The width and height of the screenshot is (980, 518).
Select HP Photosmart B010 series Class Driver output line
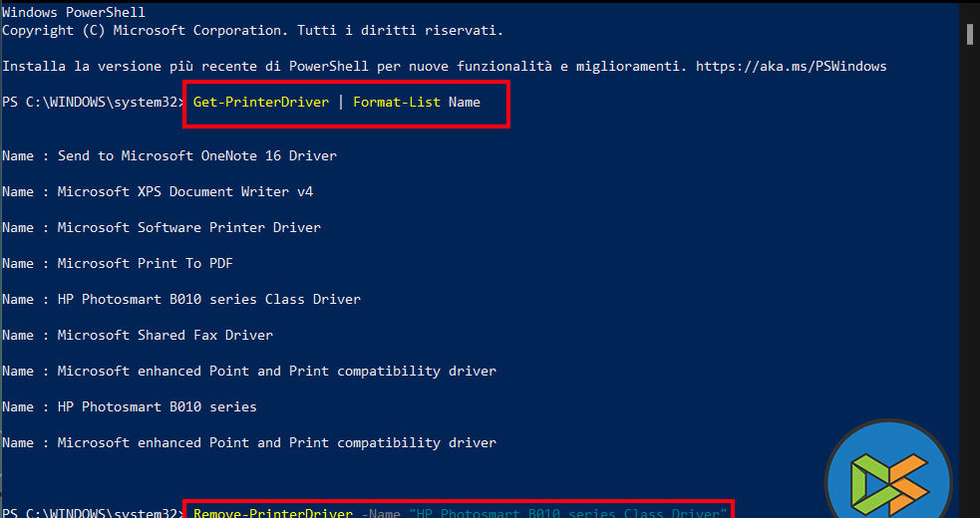pos(208,299)
